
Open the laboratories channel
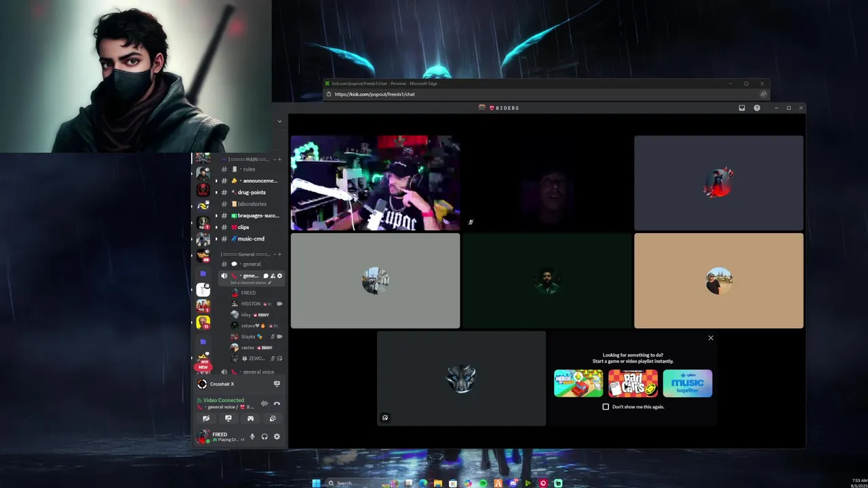click(x=250, y=204)
